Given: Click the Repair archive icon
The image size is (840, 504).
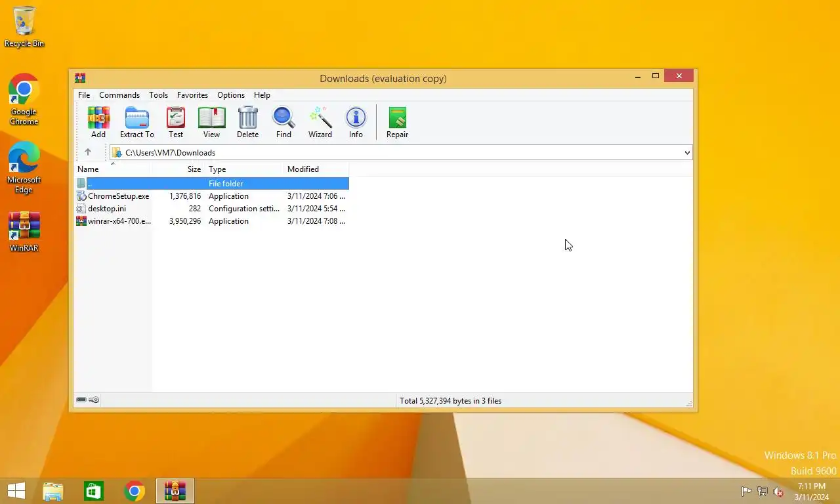Looking at the screenshot, I should pos(397,123).
